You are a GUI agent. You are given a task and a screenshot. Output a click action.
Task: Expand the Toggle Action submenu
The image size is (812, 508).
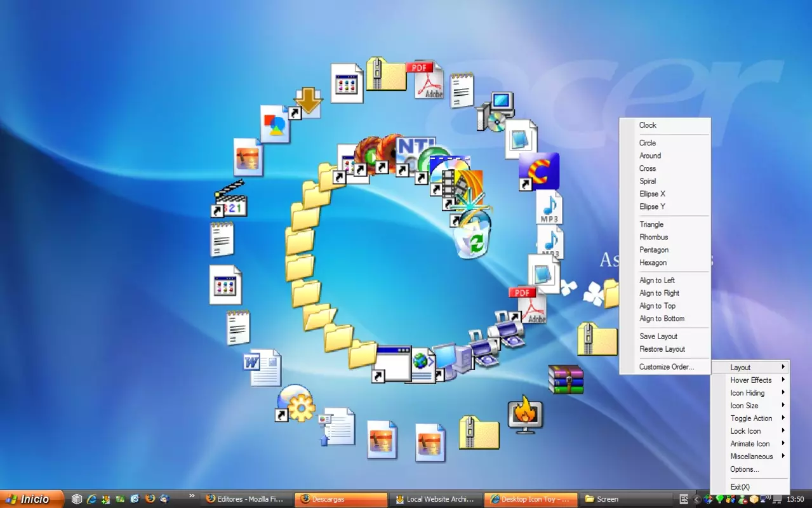point(750,418)
